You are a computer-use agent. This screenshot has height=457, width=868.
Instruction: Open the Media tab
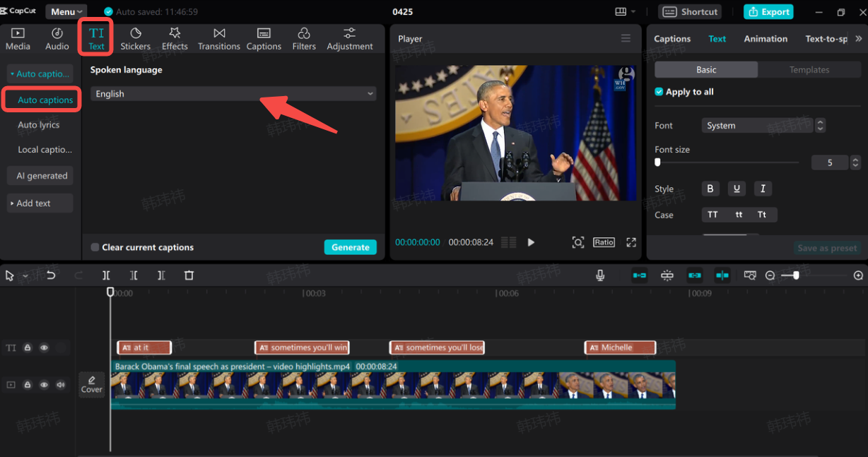18,39
